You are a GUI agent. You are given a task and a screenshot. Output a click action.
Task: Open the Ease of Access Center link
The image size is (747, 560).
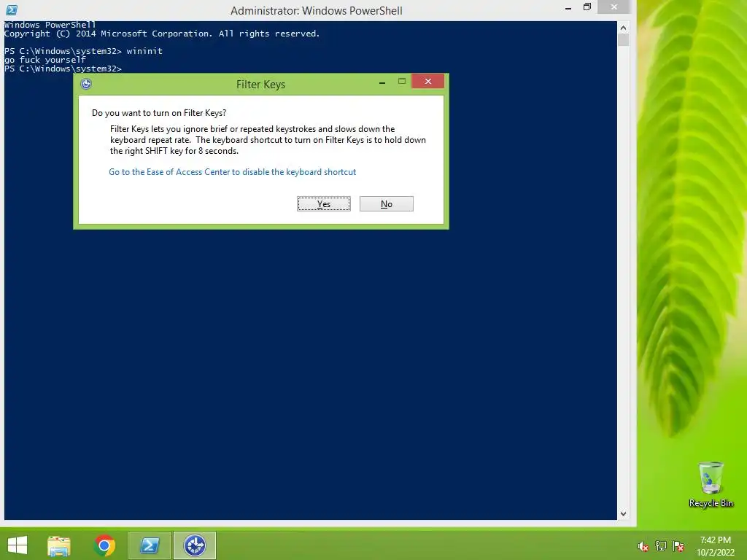(x=233, y=172)
